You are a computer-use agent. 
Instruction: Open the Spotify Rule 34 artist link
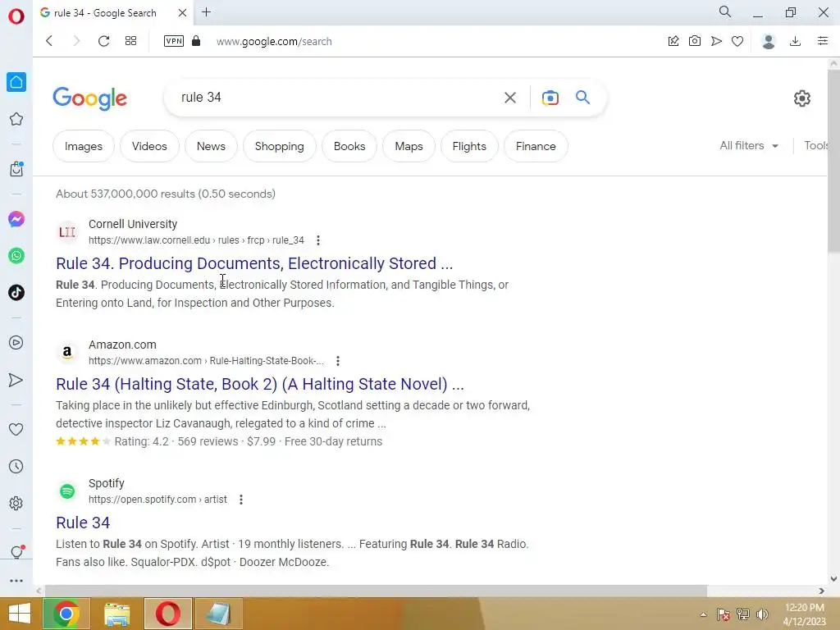(83, 523)
